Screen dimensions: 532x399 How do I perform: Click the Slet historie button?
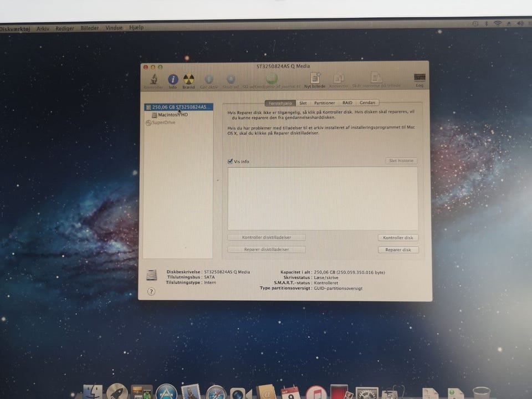coord(401,161)
